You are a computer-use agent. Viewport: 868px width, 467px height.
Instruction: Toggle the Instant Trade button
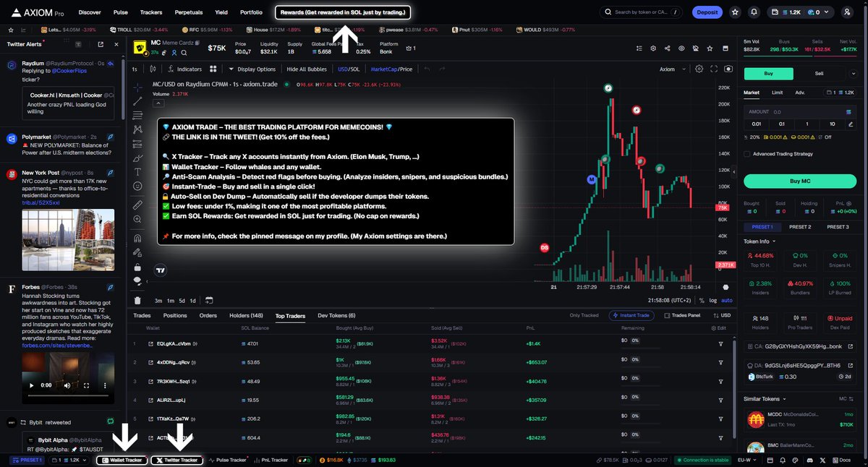632,316
